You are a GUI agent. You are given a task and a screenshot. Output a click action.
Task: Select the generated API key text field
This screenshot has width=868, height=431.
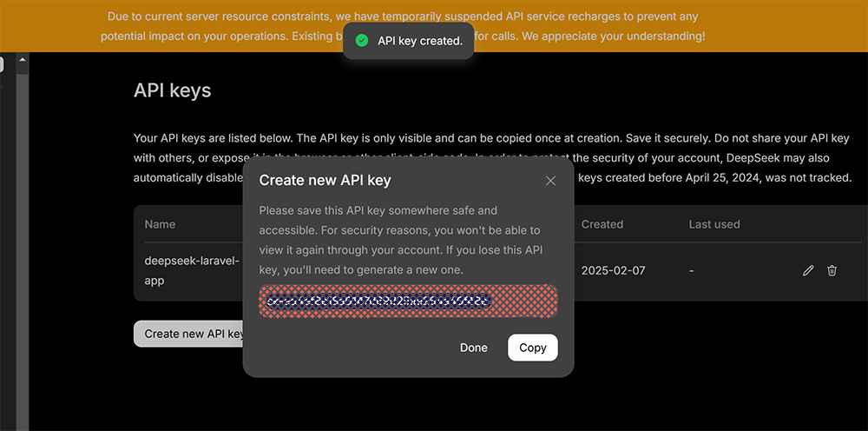[408, 302]
